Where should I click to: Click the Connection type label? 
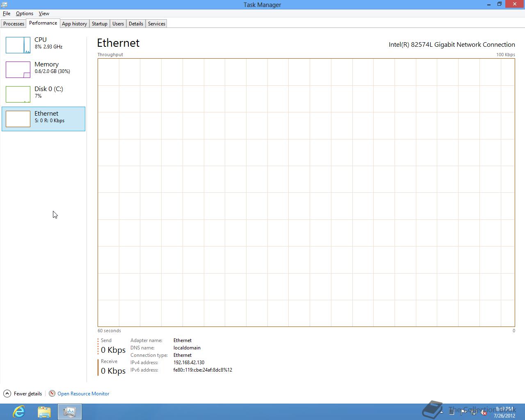coord(149,355)
